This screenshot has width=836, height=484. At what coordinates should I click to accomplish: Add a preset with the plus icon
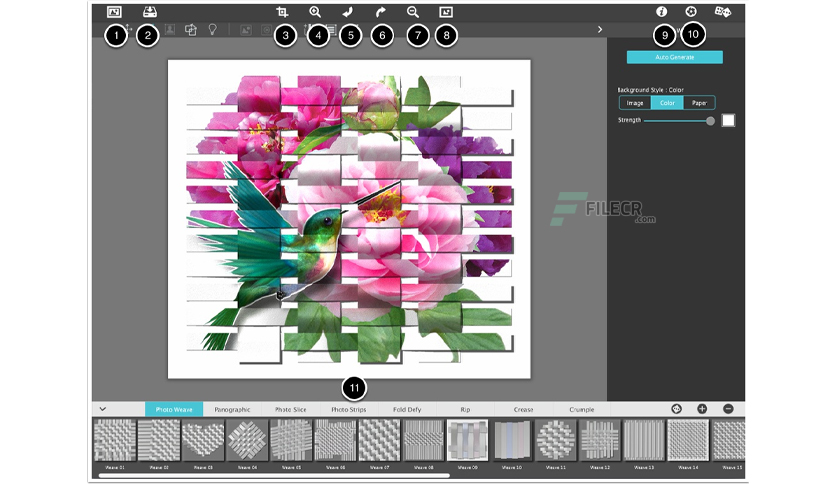point(702,409)
